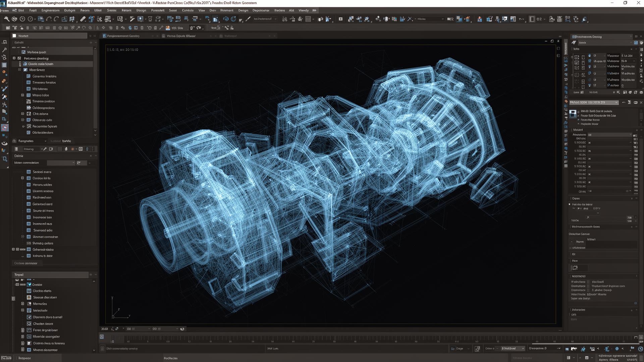
Task: Click the eraser icon in the main toolbar
Action: click(x=83, y=19)
